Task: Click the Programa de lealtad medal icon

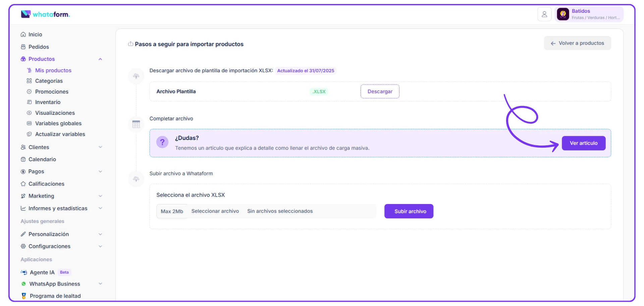Action: (x=24, y=296)
